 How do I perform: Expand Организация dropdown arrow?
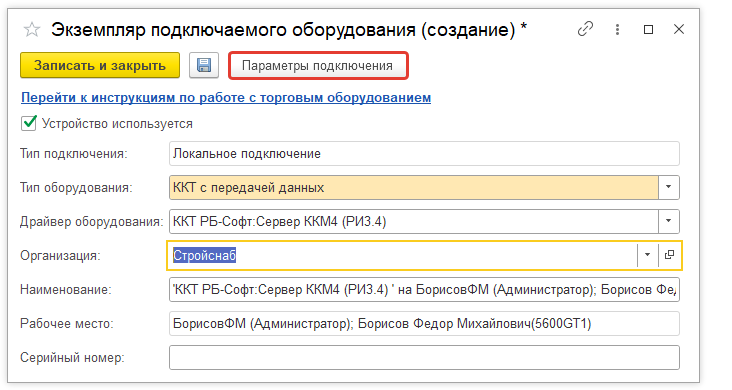648,255
